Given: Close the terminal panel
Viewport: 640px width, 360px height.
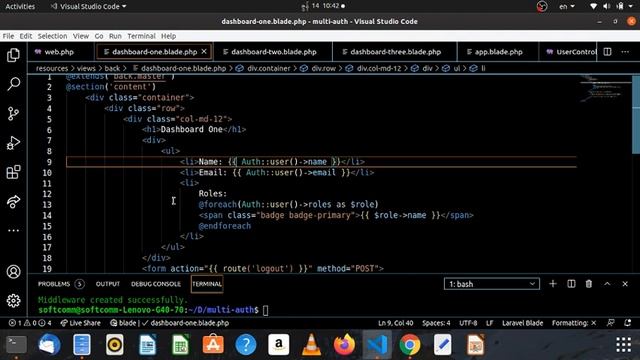Looking at the screenshot, I should point(625,284).
